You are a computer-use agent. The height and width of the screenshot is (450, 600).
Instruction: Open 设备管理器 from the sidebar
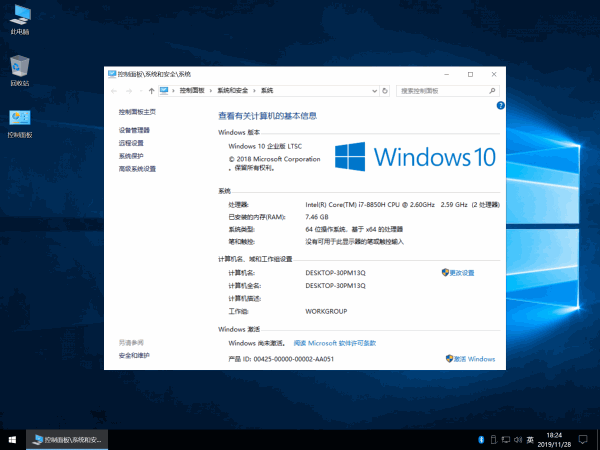coord(134,130)
